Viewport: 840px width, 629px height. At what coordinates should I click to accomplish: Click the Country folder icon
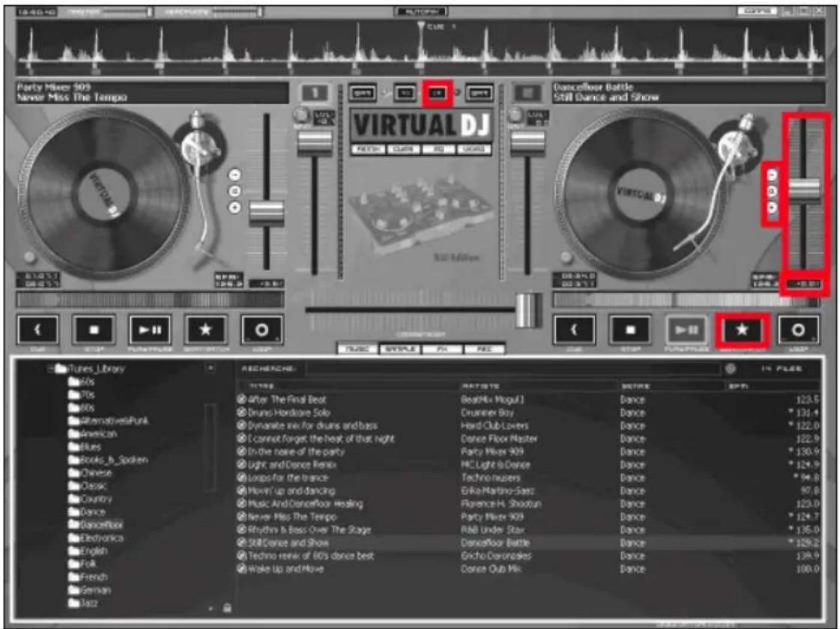point(74,499)
